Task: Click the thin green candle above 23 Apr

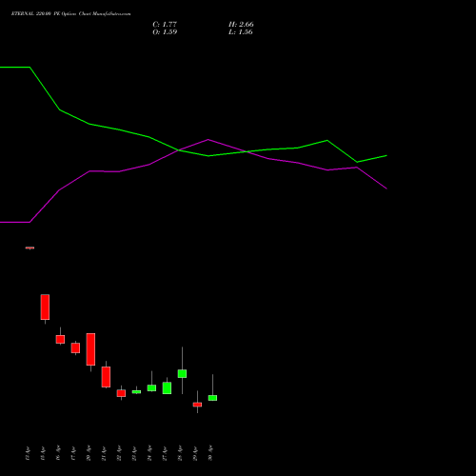Action: coord(136,392)
